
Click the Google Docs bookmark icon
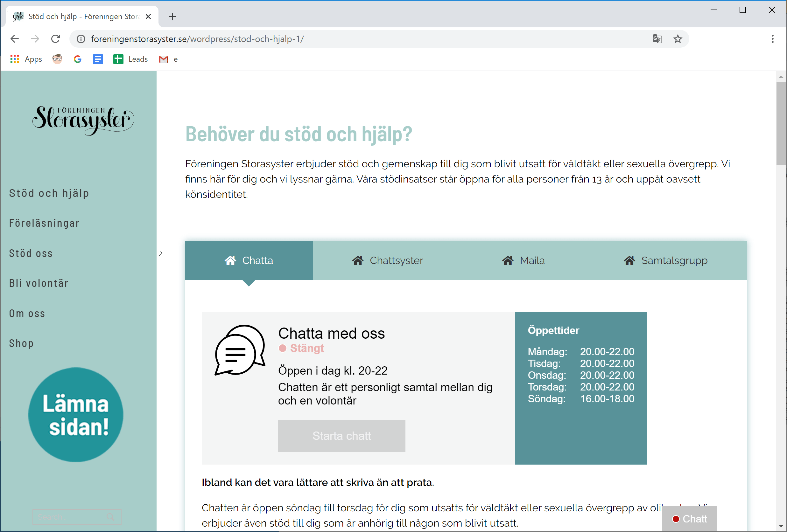coord(98,59)
